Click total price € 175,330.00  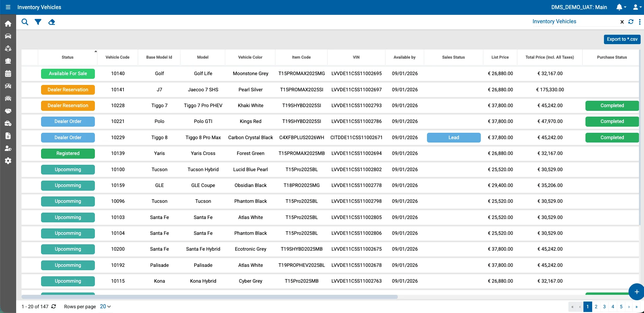click(550, 90)
